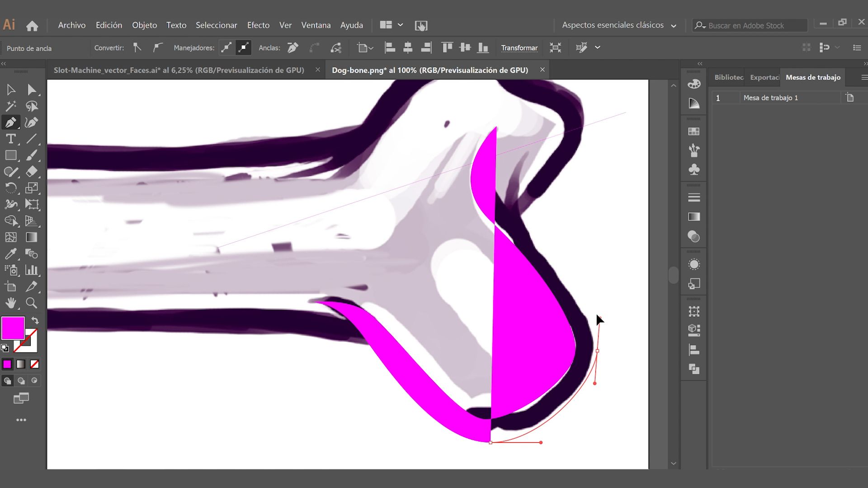This screenshot has height=488, width=868.
Task: Go to the Home screen icon
Action: click(32, 26)
